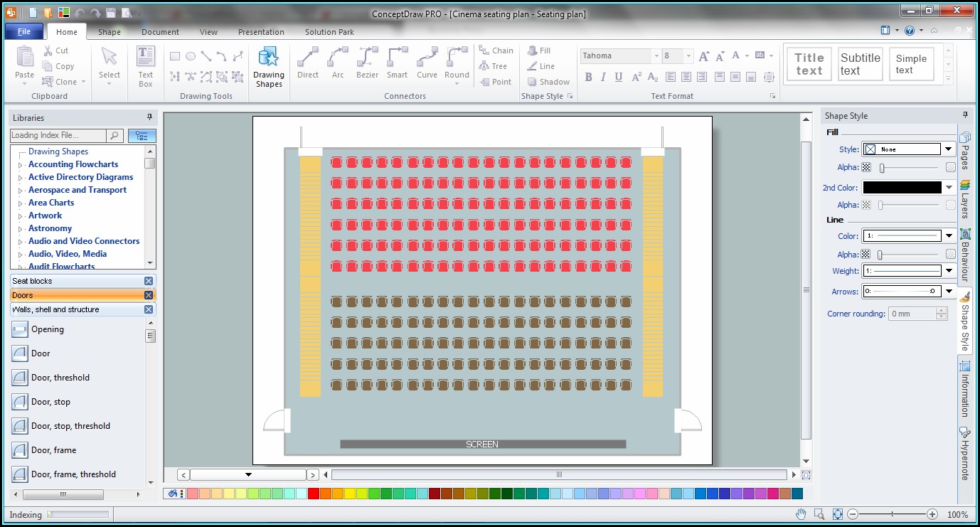Pick the red color swatch in palette
Image resolution: width=980 pixels, height=527 pixels.
[x=314, y=494]
